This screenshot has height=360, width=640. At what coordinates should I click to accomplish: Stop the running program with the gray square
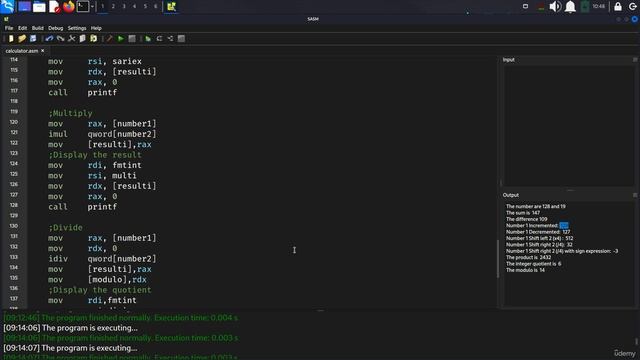coord(132,38)
